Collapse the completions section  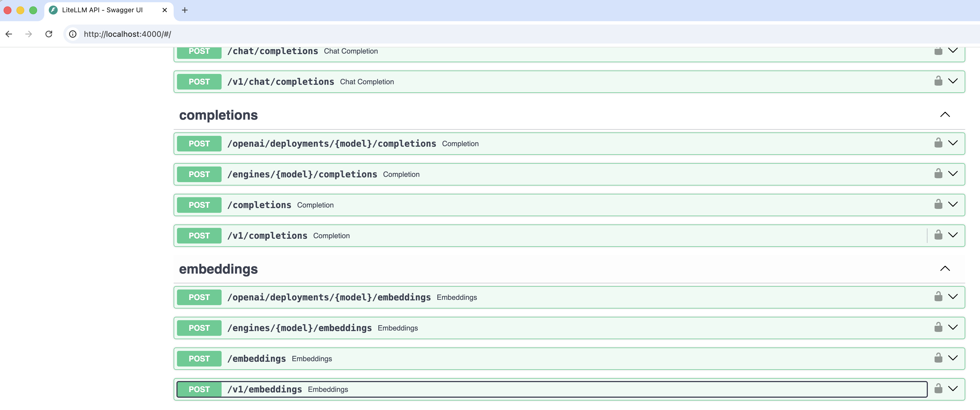click(x=945, y=115)
